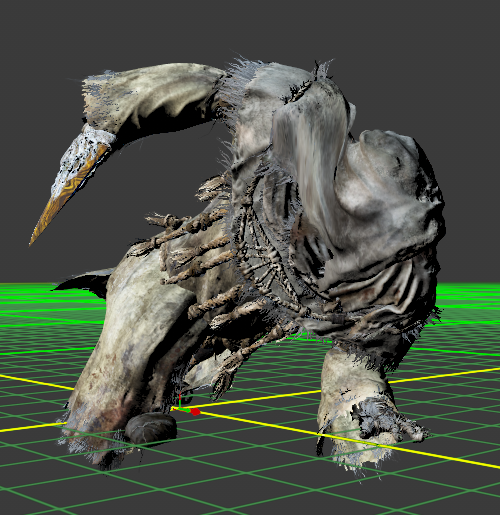Screen dimensions: 500x515
Task: Click the small dark rounded object near the foot
Action: tap(151, 428)
